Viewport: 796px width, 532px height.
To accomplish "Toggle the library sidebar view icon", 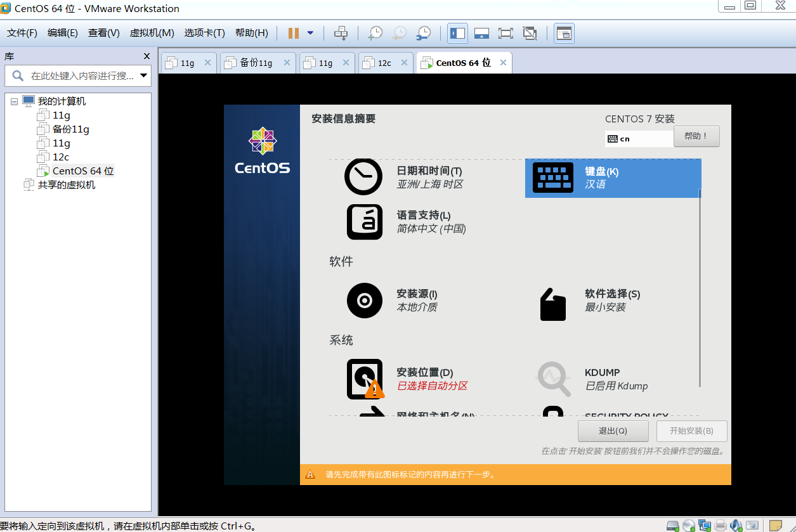I will [457, 33].
